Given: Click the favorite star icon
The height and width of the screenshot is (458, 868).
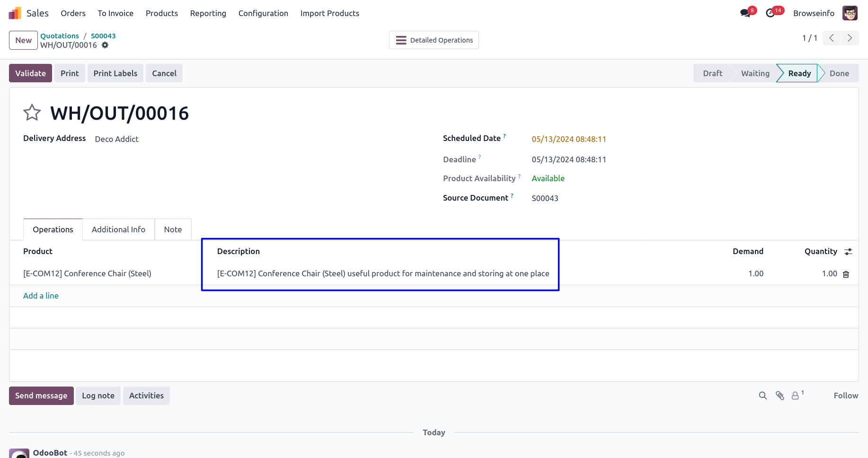Looking at the screenshot, I should (32, 113).
